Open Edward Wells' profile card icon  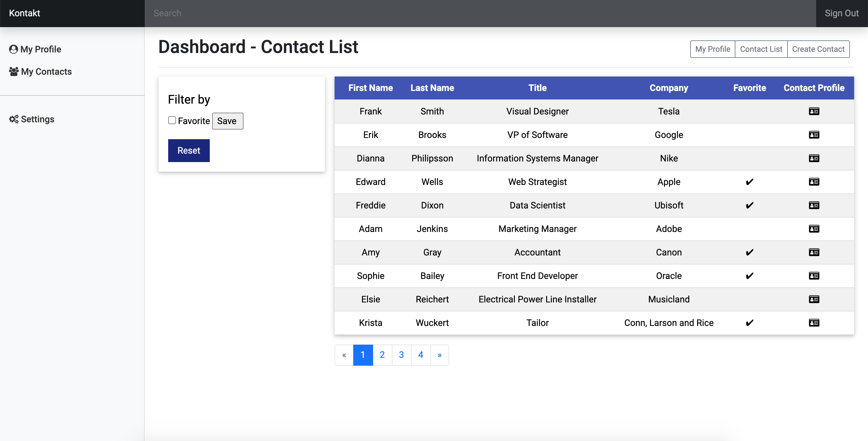point(814,182)
